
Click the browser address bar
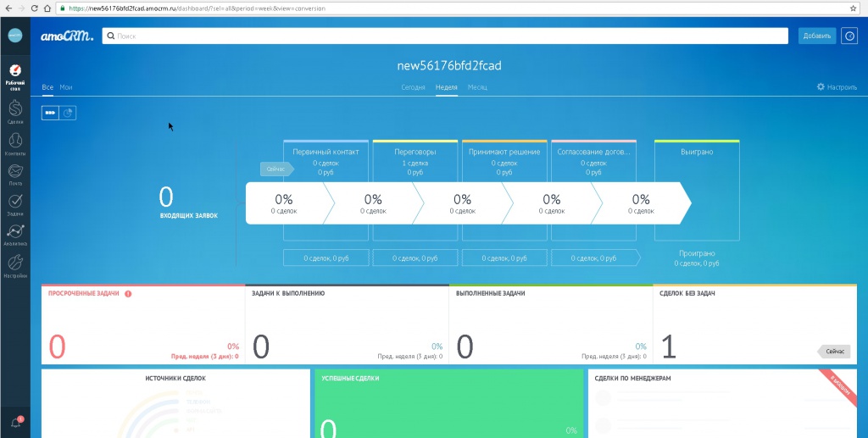point(456,8)
